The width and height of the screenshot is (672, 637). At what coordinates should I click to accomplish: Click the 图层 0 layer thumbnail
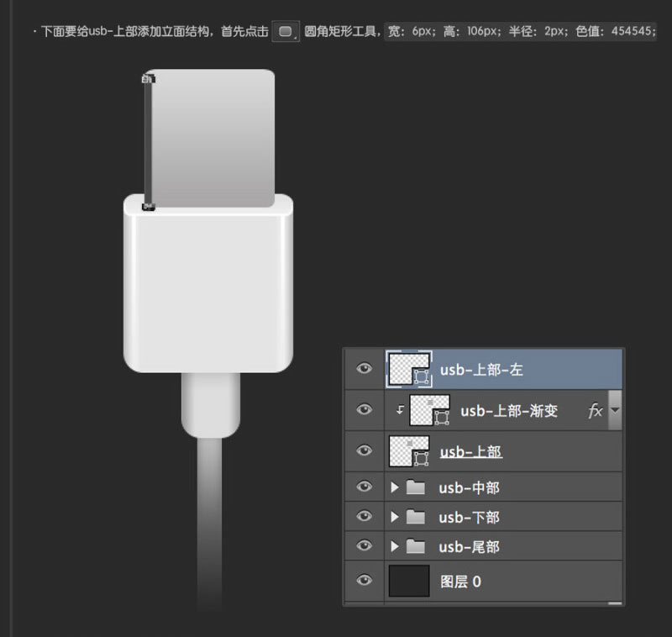tap(409, 581)
